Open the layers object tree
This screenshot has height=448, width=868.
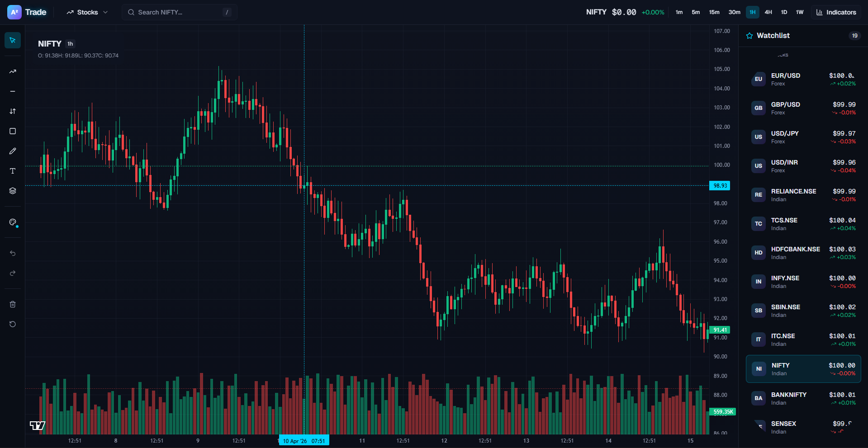13,191
